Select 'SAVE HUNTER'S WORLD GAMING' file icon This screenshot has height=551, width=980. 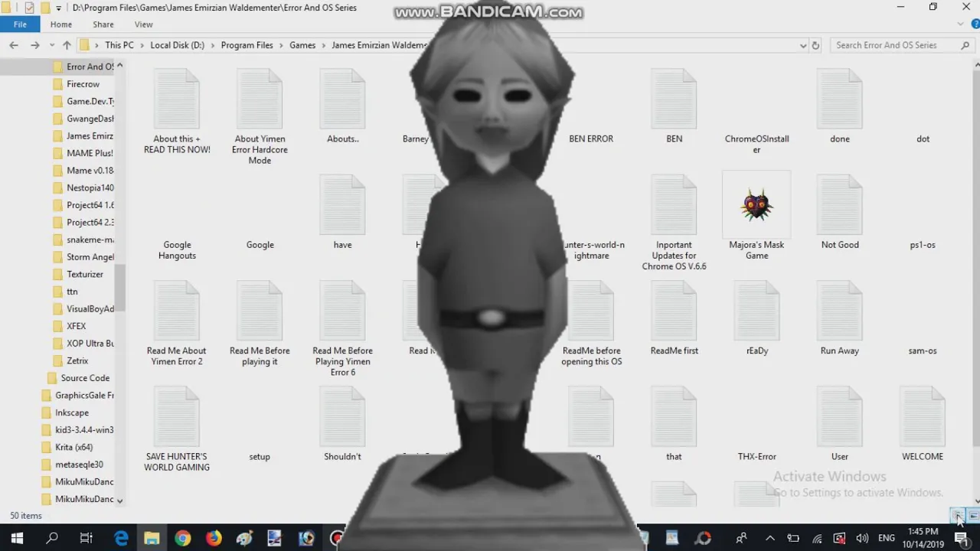coord(177,416)
